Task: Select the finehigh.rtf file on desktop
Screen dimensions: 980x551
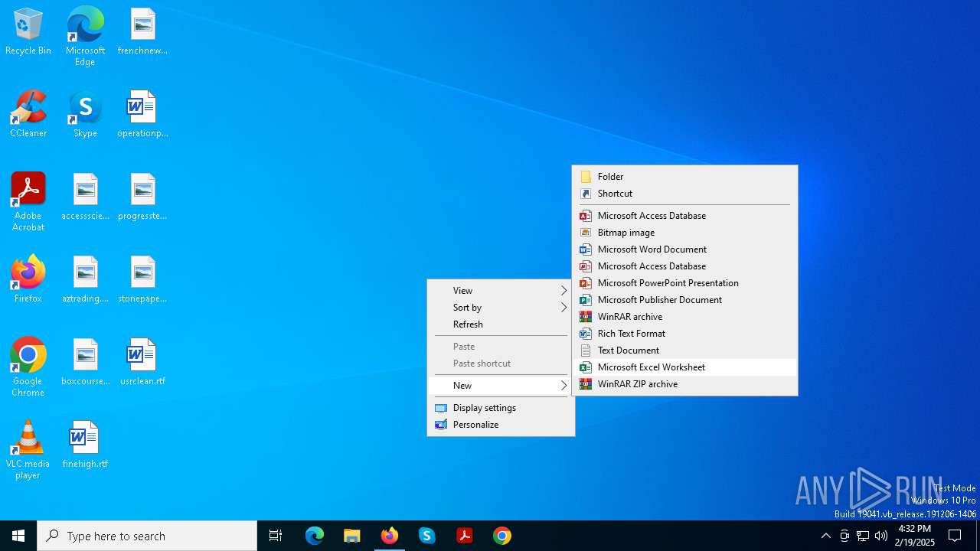Action: (x=85, y=445)
